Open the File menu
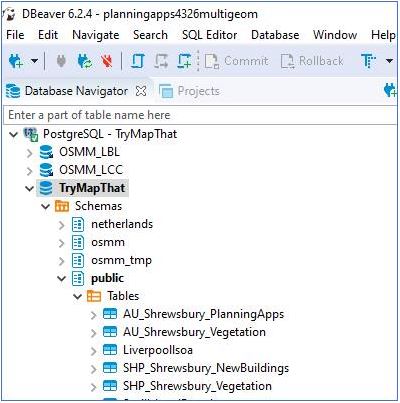400x403 pixels. tap(15, 35)
